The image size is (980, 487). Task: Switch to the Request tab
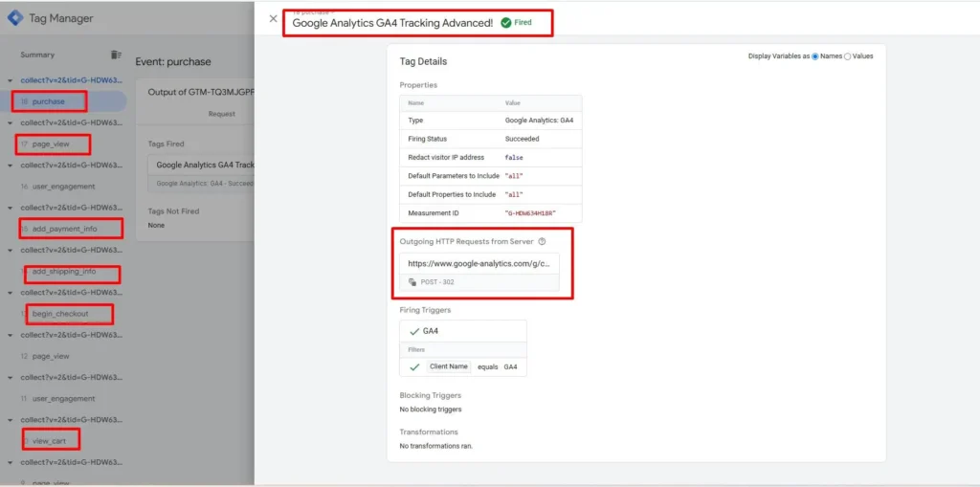pos(222,115)
